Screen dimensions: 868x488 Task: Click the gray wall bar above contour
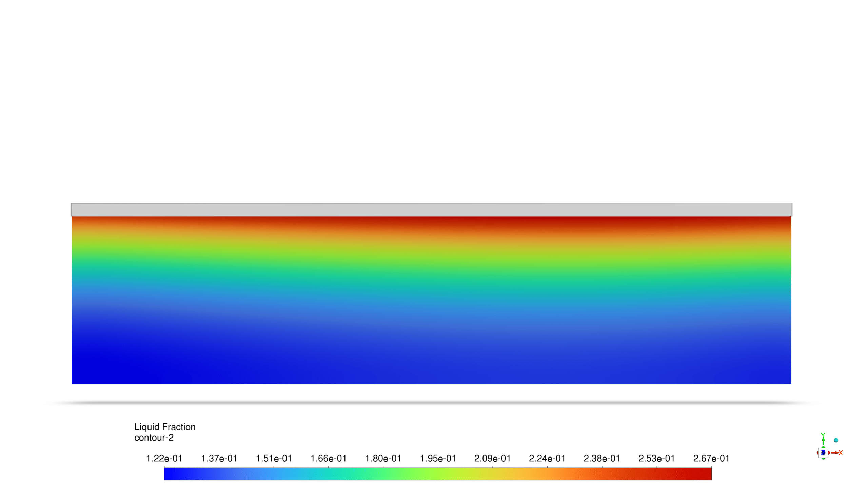click(431, 210)
